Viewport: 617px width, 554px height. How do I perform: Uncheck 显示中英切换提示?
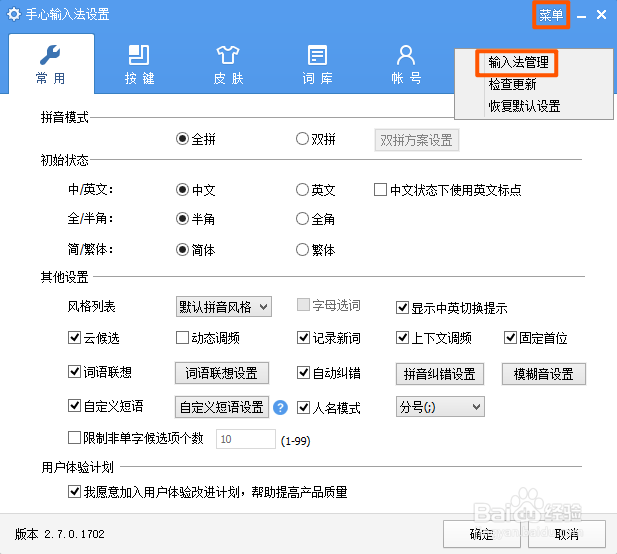pyautogui.click(x=402, y=308)
